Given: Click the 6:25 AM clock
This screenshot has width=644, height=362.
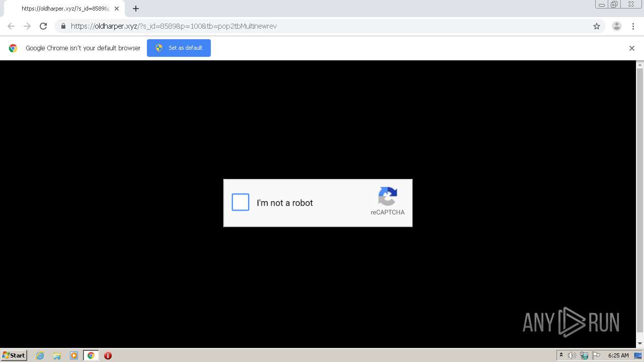Looking at the screenshot, I should 618,355.
